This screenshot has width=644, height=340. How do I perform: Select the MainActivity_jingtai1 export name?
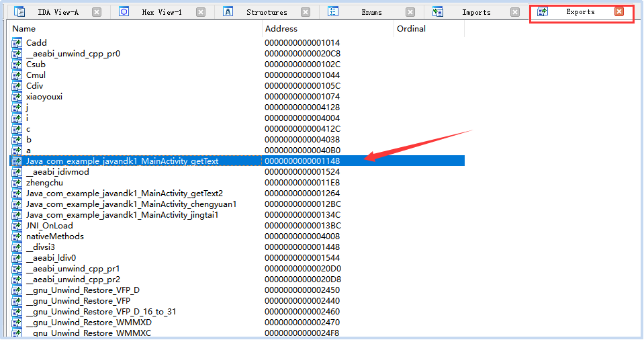122,215
